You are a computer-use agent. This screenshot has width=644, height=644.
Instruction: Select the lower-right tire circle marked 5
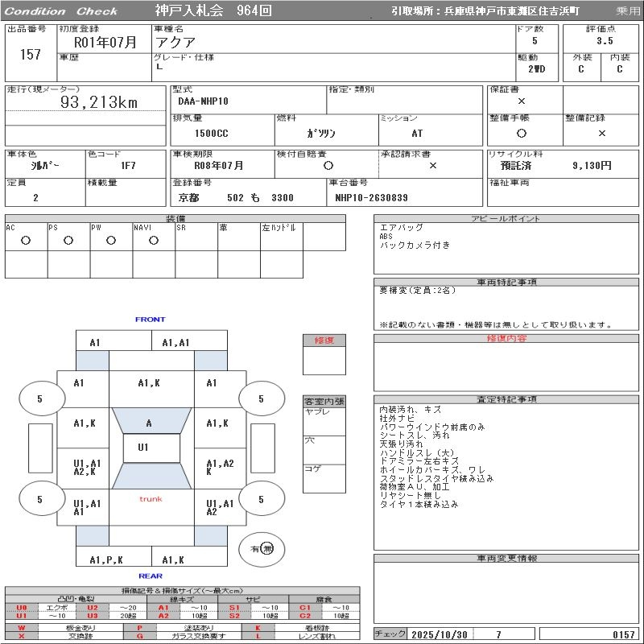tap(261, 500)
